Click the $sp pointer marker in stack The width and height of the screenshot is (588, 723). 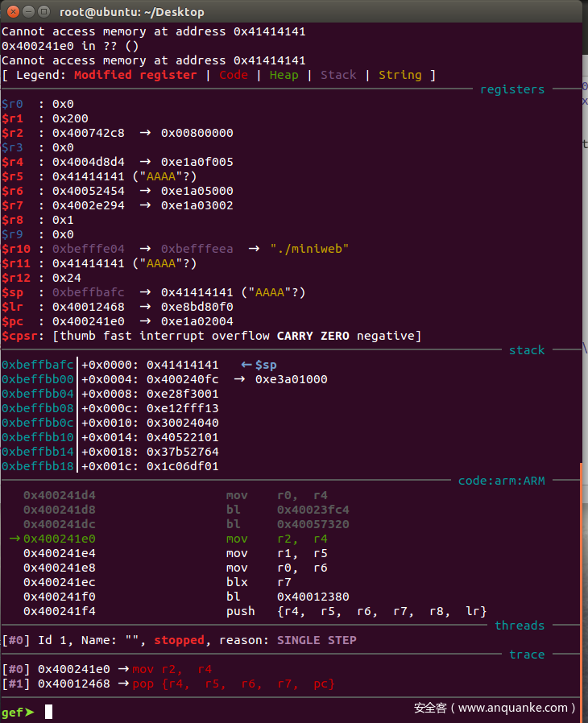tap(259, 365)
